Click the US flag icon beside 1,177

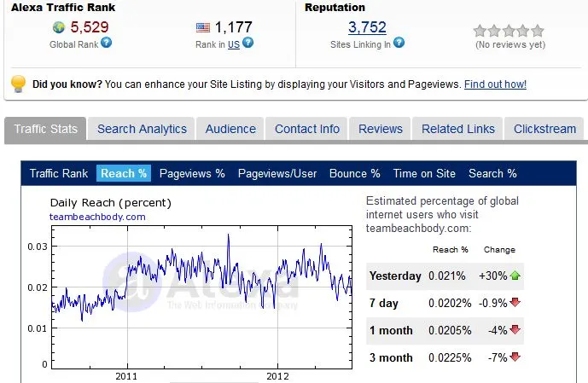coord(203,27)
